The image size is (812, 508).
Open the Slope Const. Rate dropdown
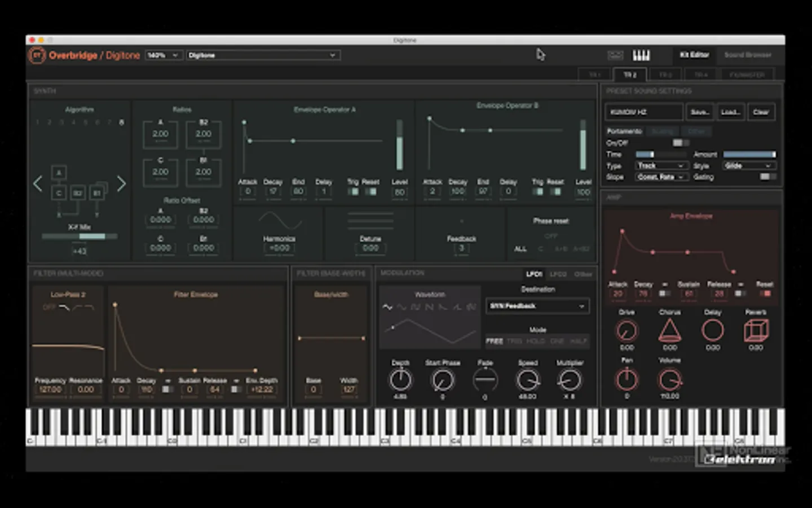pyautogui.click(x=660, y=177)
